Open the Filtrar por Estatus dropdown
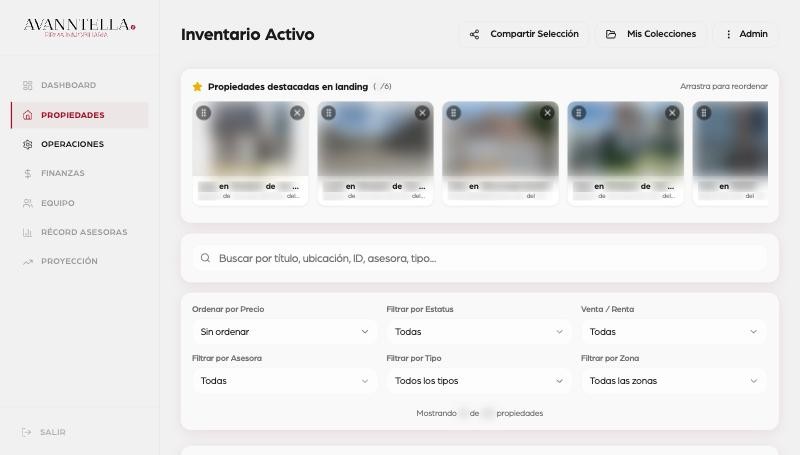The image size is (800, 455). click(x=479, y=332)
